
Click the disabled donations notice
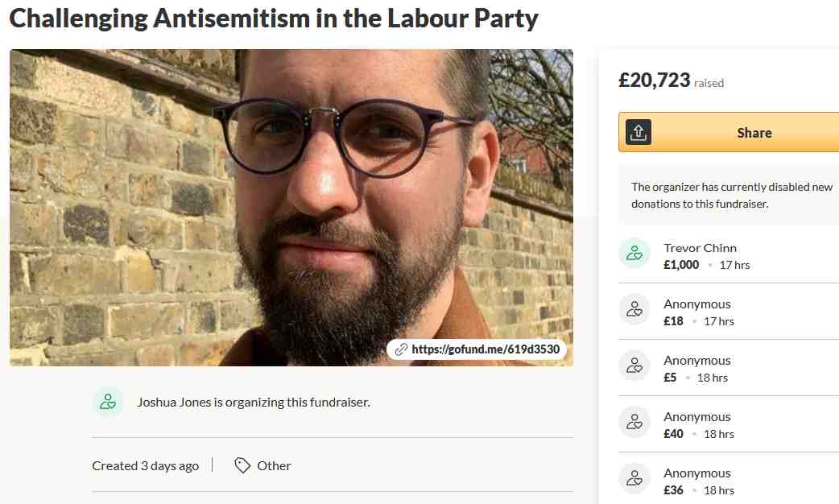(x=731, y=196)
